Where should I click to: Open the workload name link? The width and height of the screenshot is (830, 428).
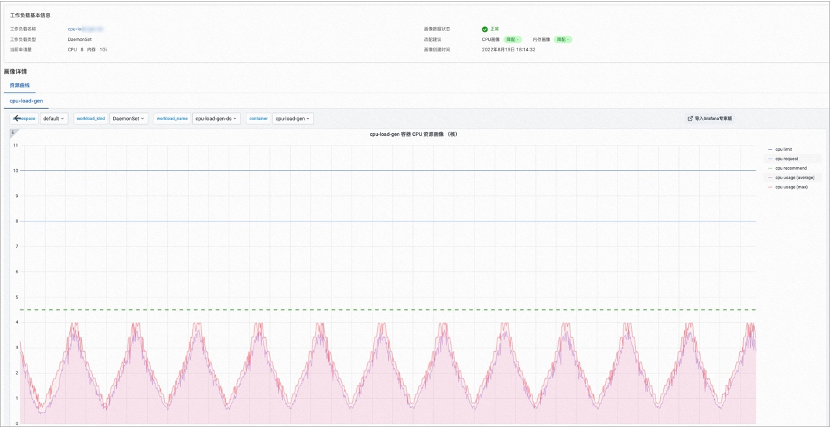(x=85, y=29)
